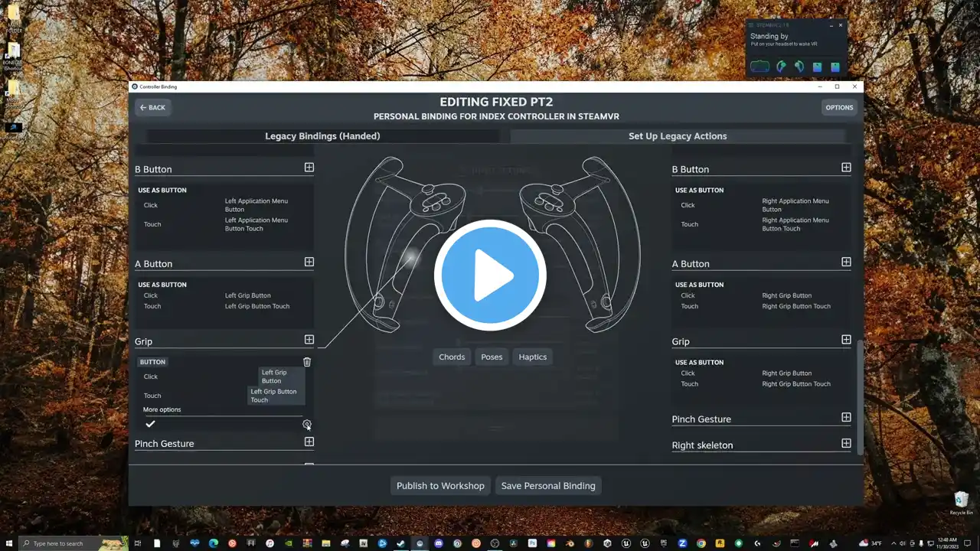Screen dimensions: 980x551
Task: Click Publish to Workshop
Action: pos(440,485)
